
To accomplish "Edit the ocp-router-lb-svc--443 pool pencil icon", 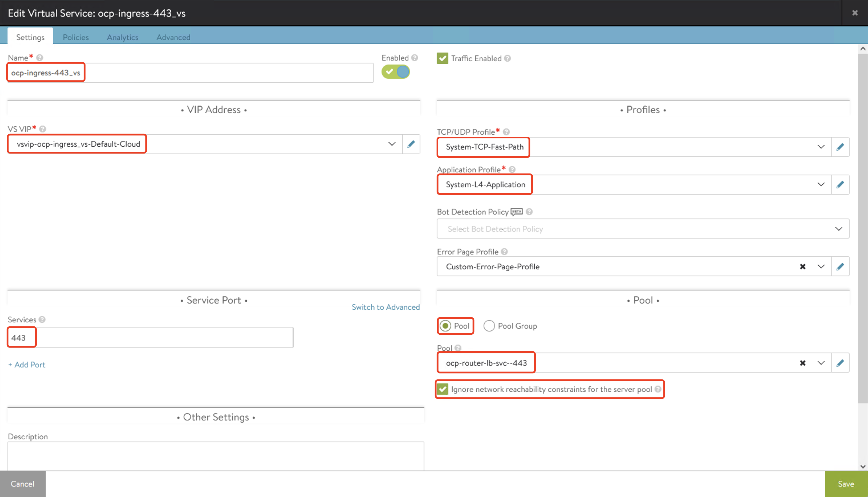I will pyautogui.click(x=840, y=363).
